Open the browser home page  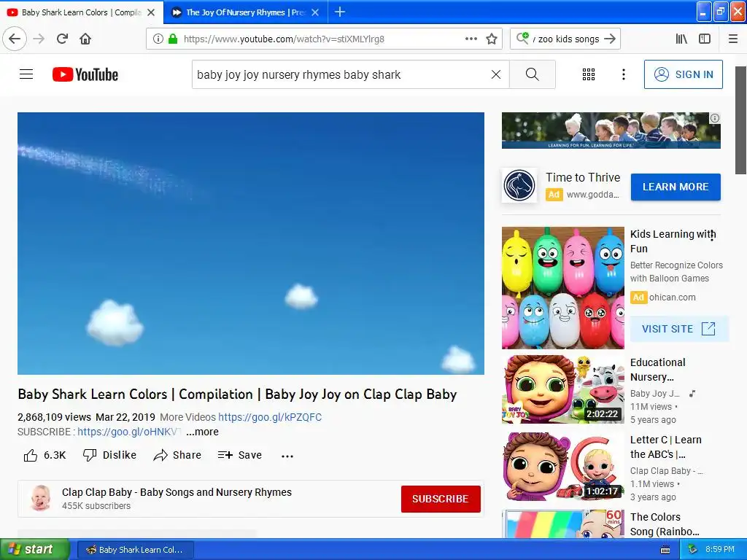click(85, 39)
